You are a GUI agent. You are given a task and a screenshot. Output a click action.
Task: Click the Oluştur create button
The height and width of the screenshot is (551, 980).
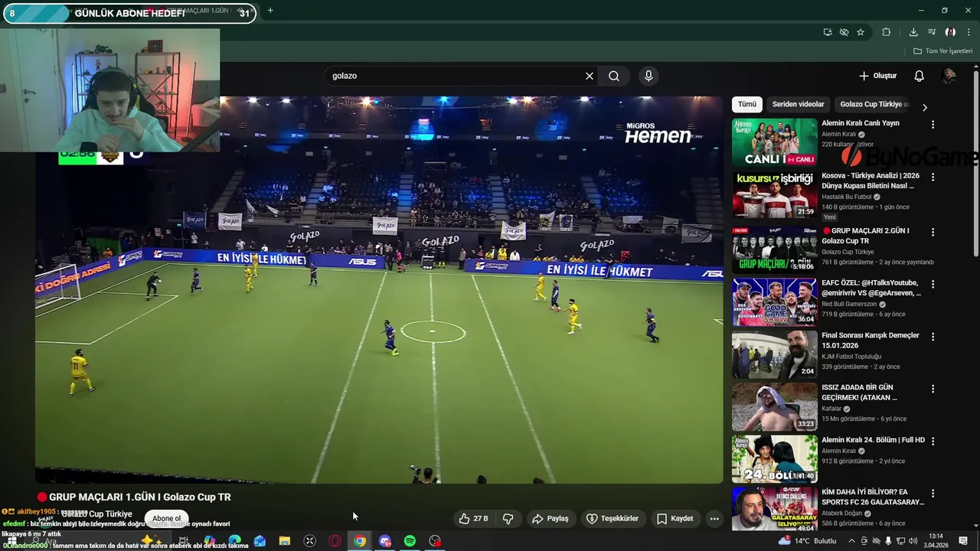click(877, 76)
